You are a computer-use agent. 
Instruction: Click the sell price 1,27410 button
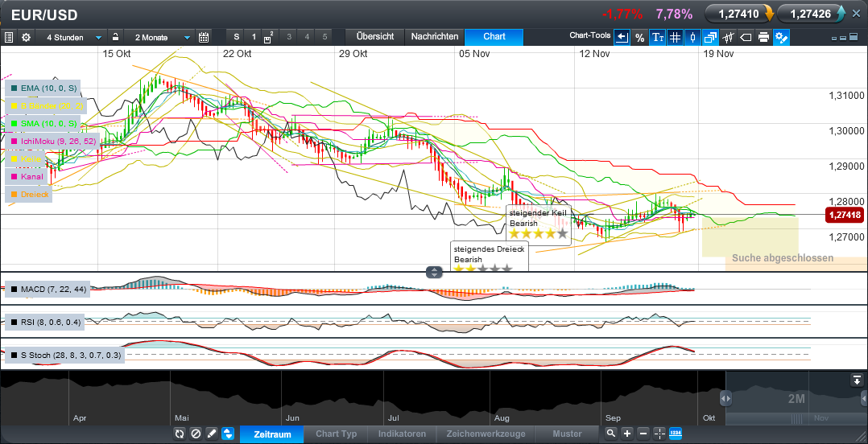click(x=739, y=14)
